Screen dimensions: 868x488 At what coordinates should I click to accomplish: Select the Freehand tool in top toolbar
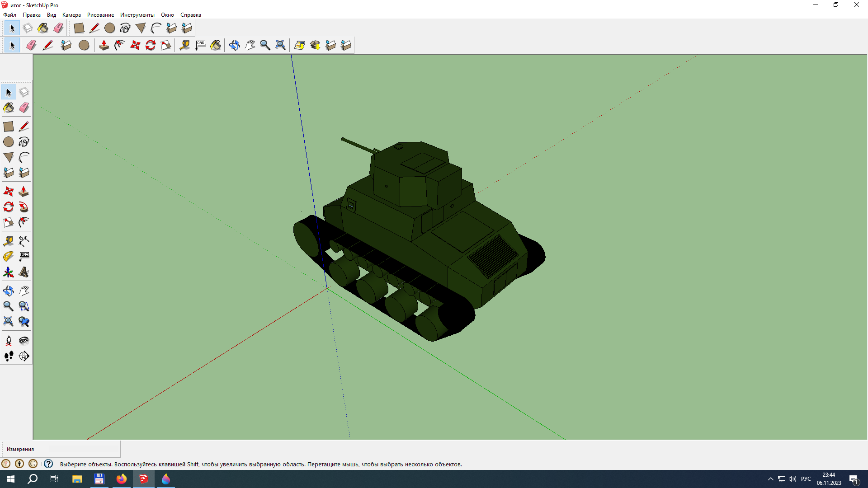point(125,28)
